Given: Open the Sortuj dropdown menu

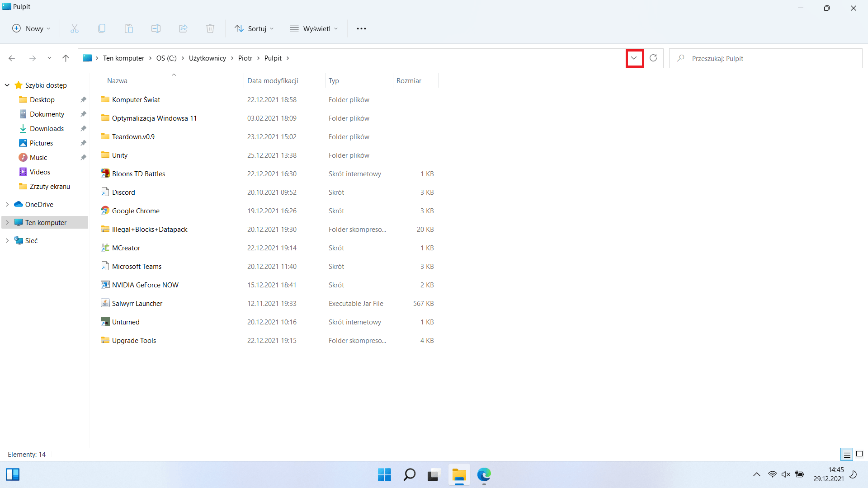Looking at the screenshot, I should [254, 28].
